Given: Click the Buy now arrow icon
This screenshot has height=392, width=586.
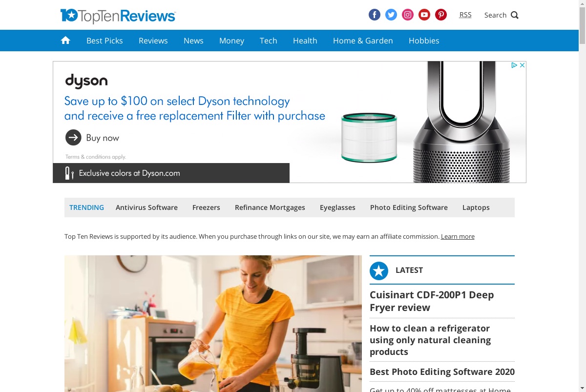Looking at the screenshot, I should 73,138.
